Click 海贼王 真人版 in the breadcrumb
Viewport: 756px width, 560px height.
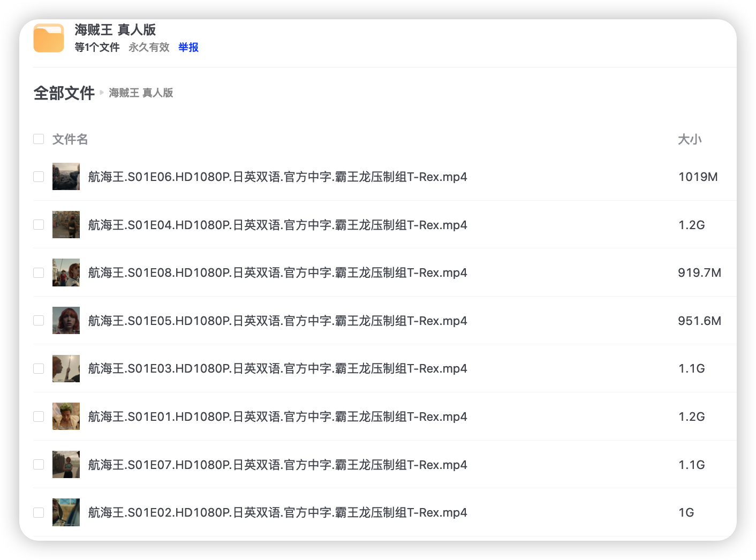(141, 93)
